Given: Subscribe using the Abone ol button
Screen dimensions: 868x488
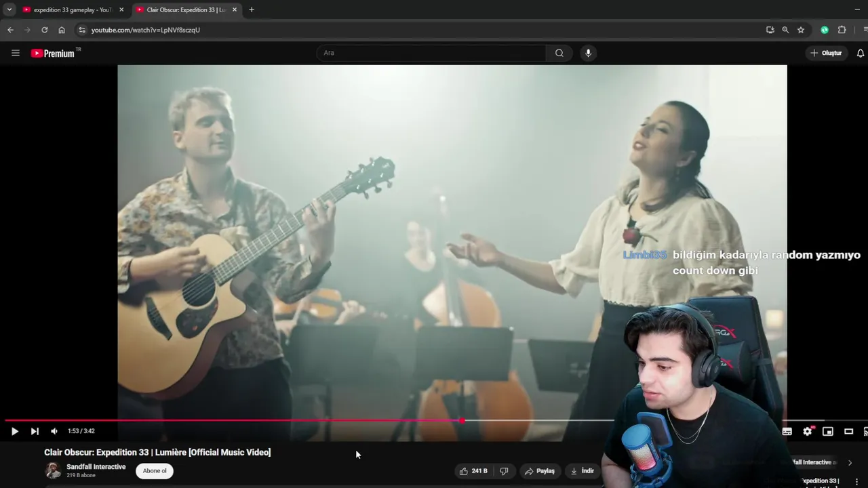Looking at the screenshot, I should (x=155, y=471).
